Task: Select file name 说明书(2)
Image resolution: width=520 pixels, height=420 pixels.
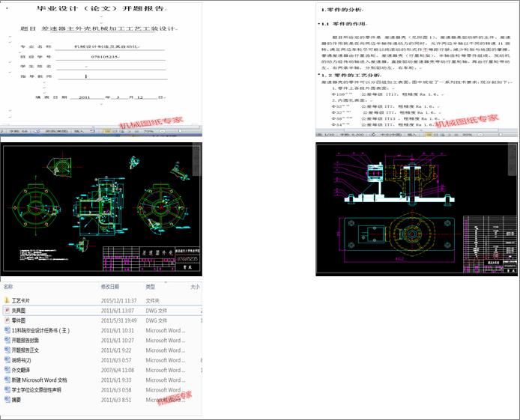Action: 22,360
